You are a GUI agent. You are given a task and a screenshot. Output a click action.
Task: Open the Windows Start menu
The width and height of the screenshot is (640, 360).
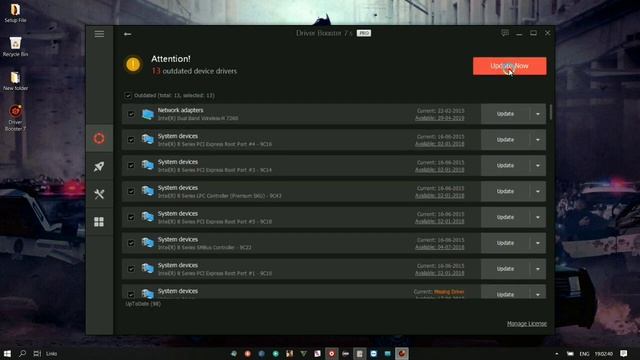(7, 353)
